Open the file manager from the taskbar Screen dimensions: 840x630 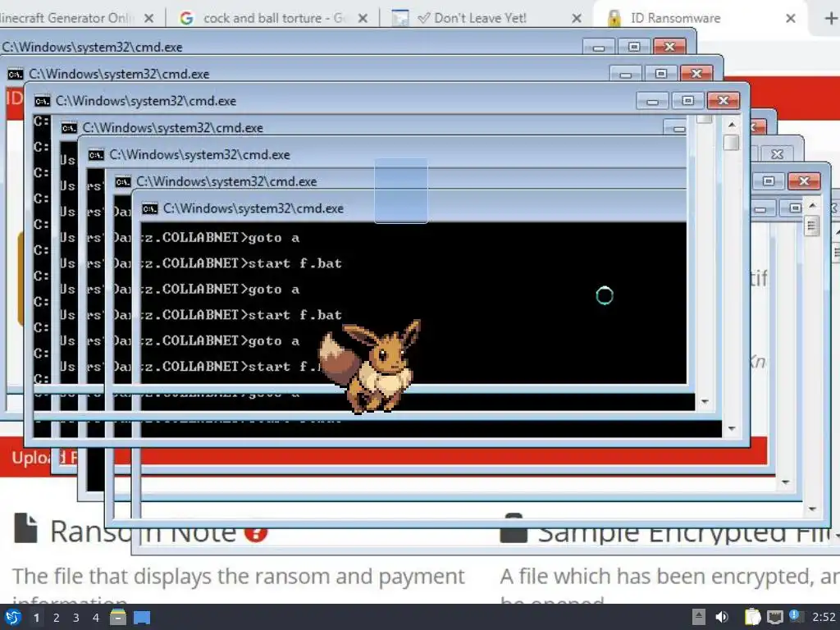click(118, 617)
